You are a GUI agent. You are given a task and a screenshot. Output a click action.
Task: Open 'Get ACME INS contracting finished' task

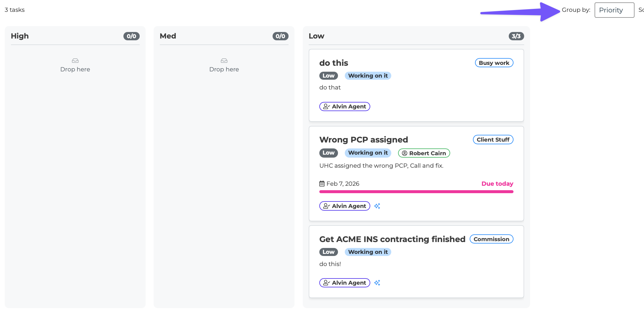pyautogui.click(x=392, y=239)
